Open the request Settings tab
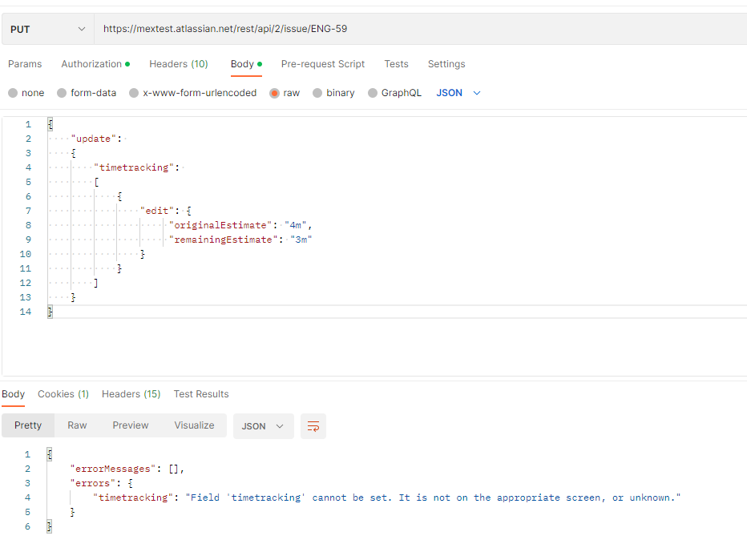Viewport: 747px width, 560px height. (x=446, y=64)
